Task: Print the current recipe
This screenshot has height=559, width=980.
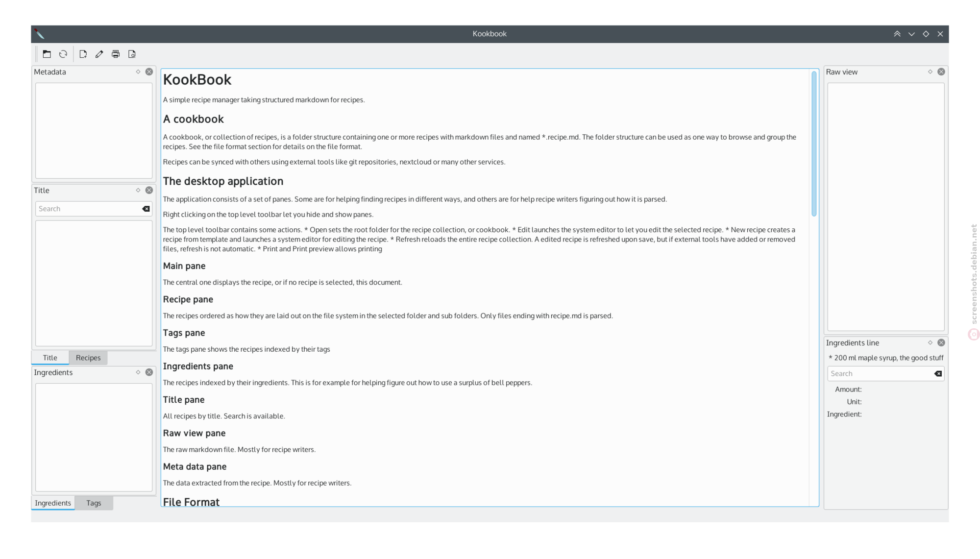Action: tap(116, 54)
